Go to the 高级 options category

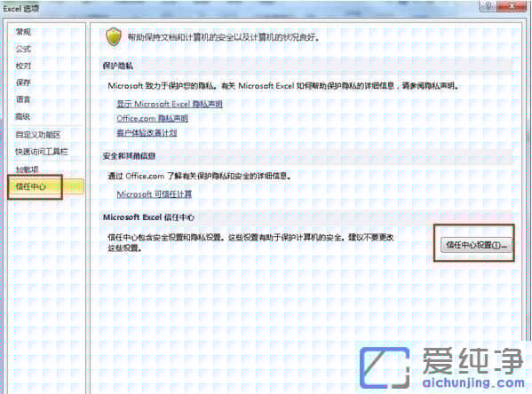tap(23, 116)
